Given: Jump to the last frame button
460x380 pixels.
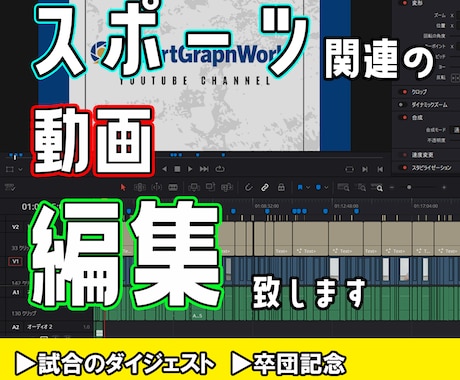Looking at the screenshot, I should 204,169.
